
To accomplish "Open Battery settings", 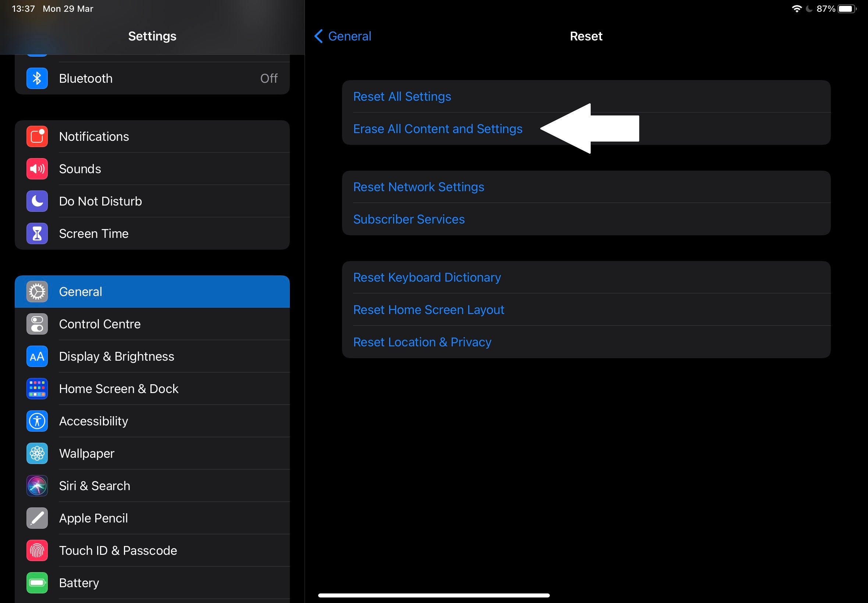I will point(152,583).
